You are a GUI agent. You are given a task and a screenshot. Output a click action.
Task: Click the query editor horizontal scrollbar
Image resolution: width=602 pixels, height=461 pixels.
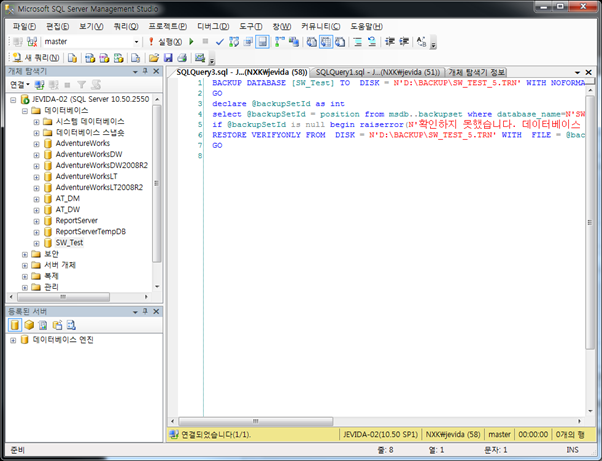click(256, 421)
